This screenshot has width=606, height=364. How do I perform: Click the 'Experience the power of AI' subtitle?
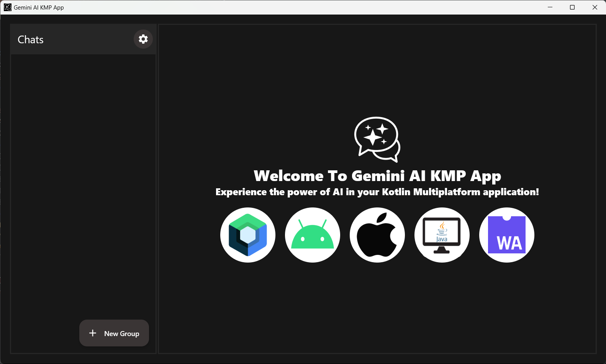(377, 192)
